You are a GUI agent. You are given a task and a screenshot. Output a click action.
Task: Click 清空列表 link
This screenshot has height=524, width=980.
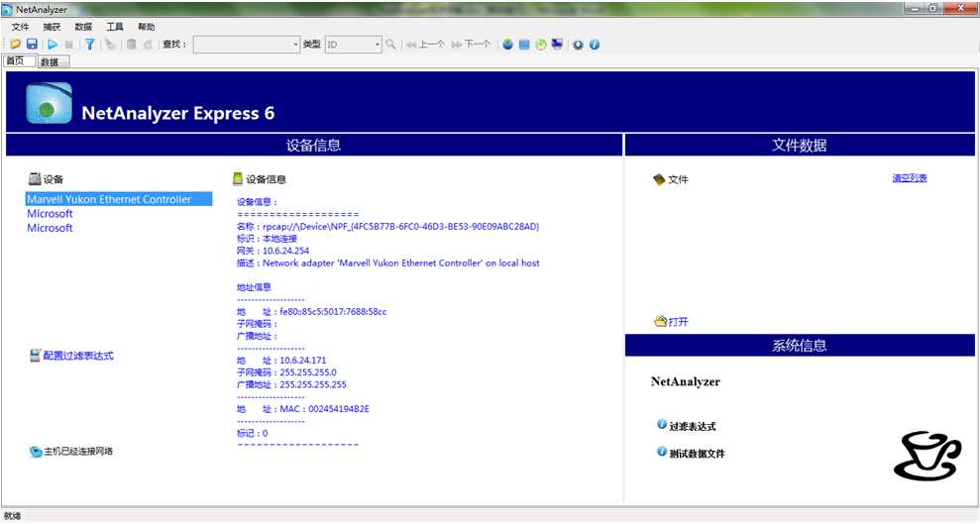tap(910, 178)
